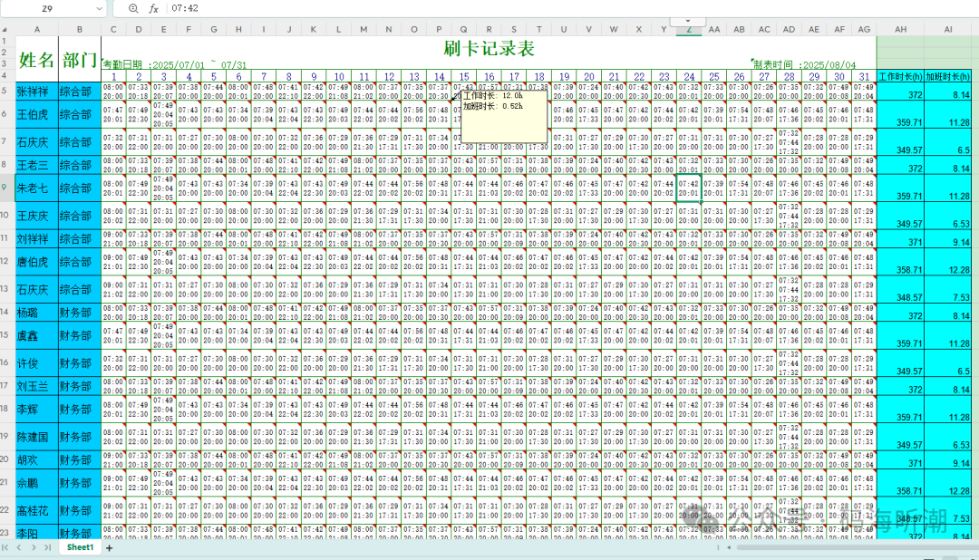Go to first sheet with navigation arrow

pos(5,547)
